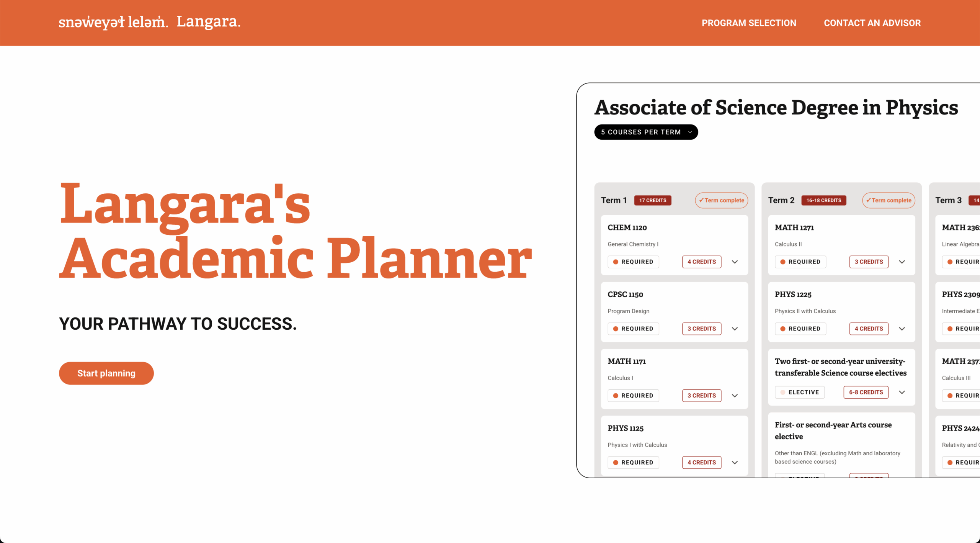Expand the MATH 1271 Calculus II chevron
The image size is (980, 543).
(902, 262)
